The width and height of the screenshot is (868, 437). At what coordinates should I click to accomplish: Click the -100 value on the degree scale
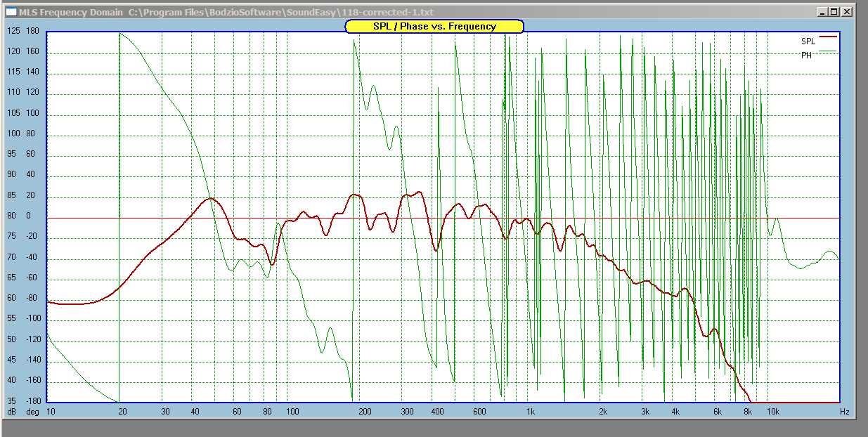click(x=32, y=319)
